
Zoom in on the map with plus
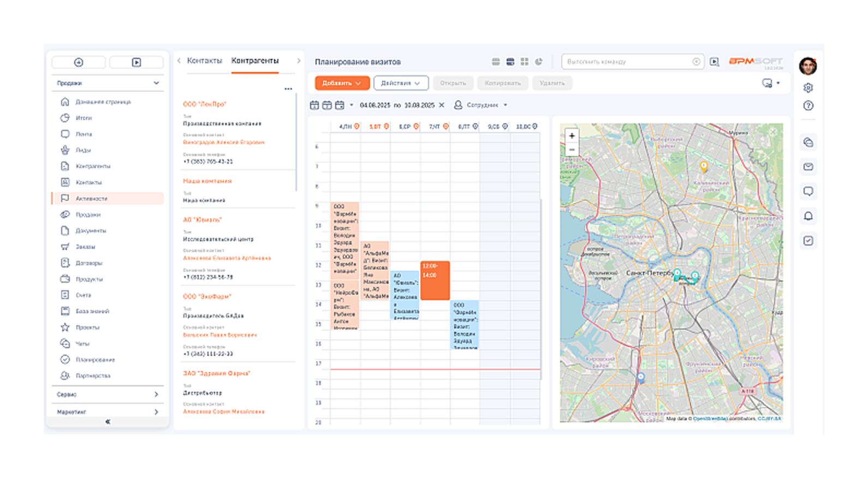coord(572,135)
